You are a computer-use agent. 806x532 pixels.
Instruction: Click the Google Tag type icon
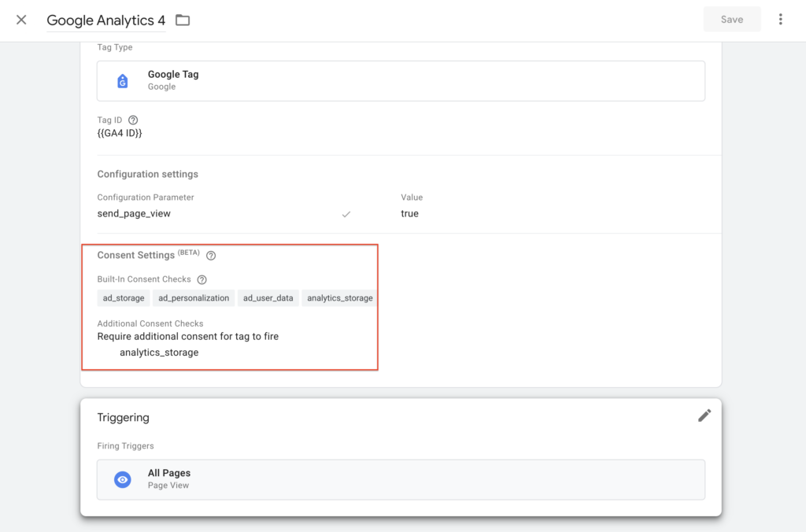123,80
